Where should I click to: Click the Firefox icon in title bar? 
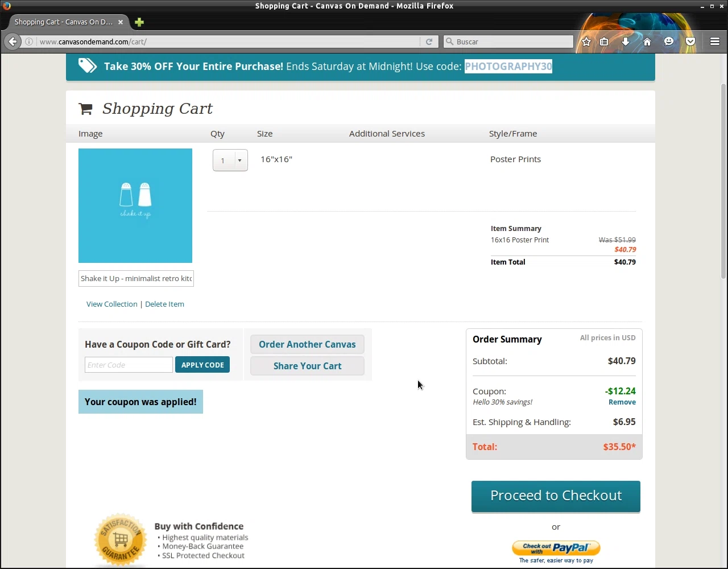7,6
